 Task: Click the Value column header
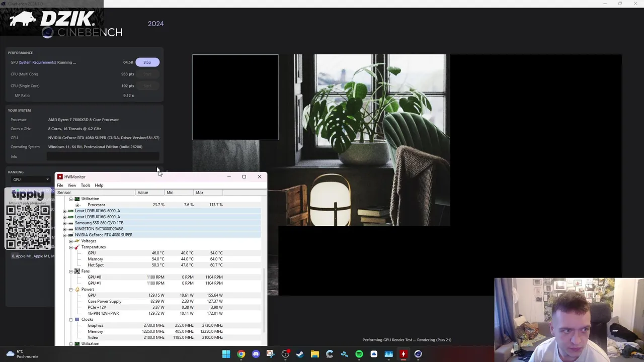coord(150,193)
